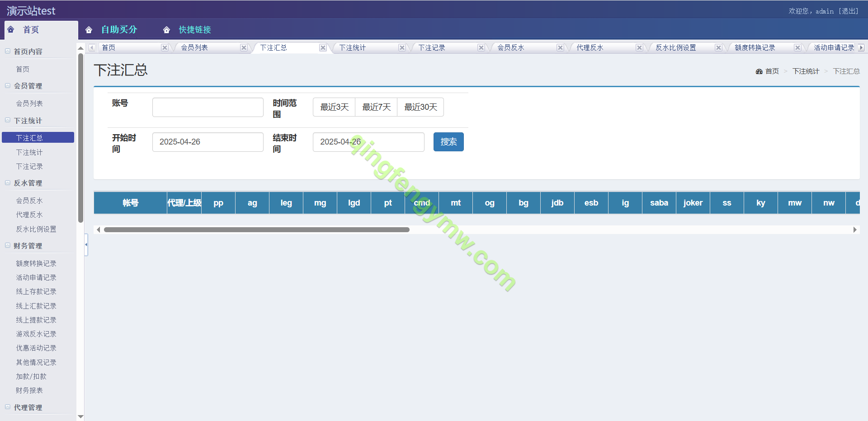868x421 pixels.
Task: Click the home icon beside 自助买分
Action: (89, 30)
